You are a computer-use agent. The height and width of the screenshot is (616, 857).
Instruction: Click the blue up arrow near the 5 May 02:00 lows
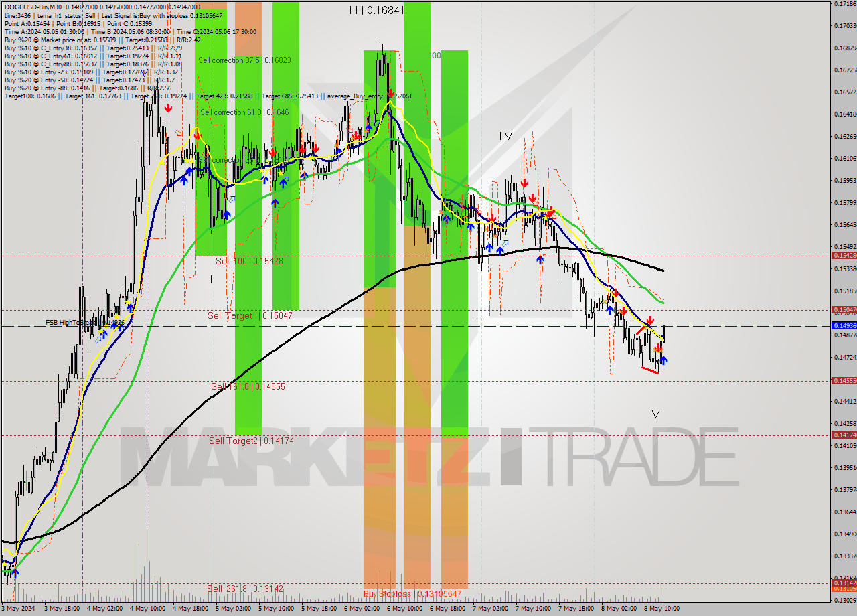pos(226,214)
